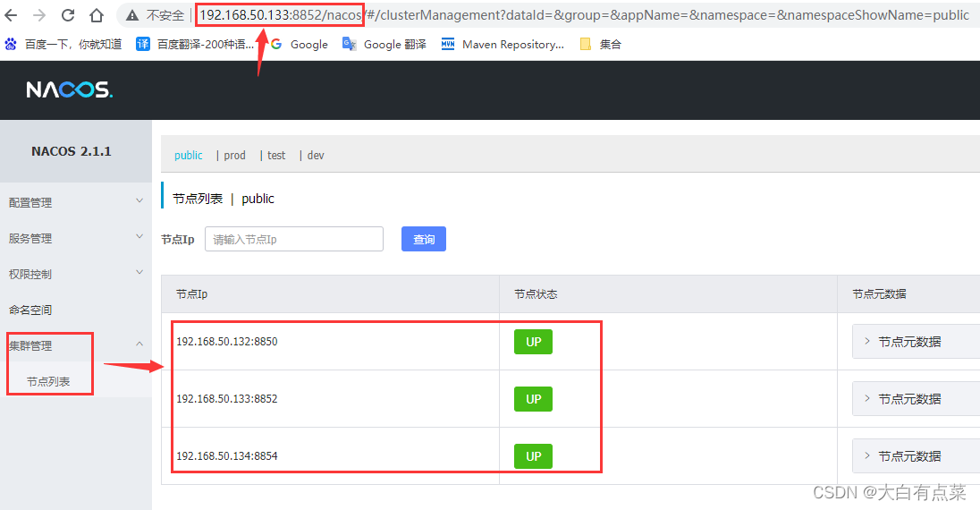Switch to the test namespace tab
This screenshot has width=980, height=510.
276,155
